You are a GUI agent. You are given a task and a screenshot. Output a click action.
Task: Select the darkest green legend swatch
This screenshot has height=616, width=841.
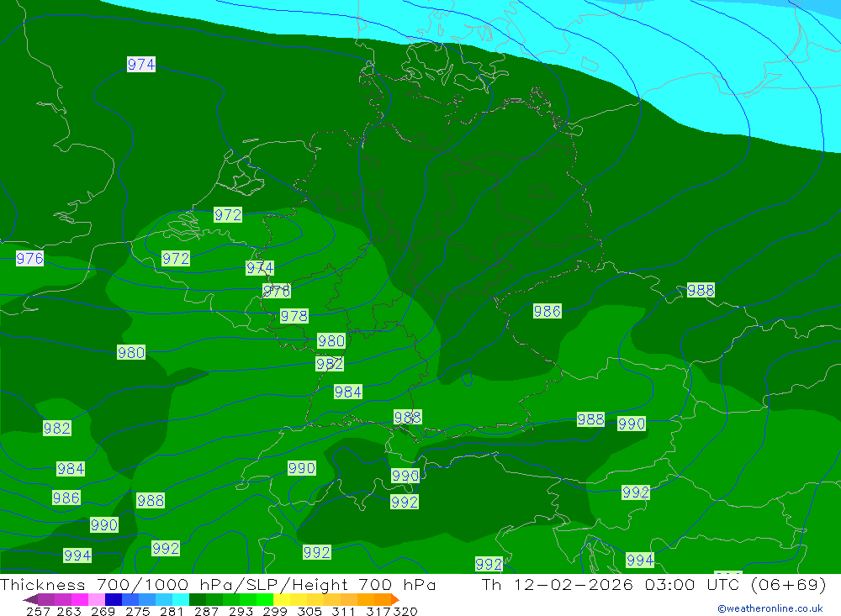[x=198, y=599]
